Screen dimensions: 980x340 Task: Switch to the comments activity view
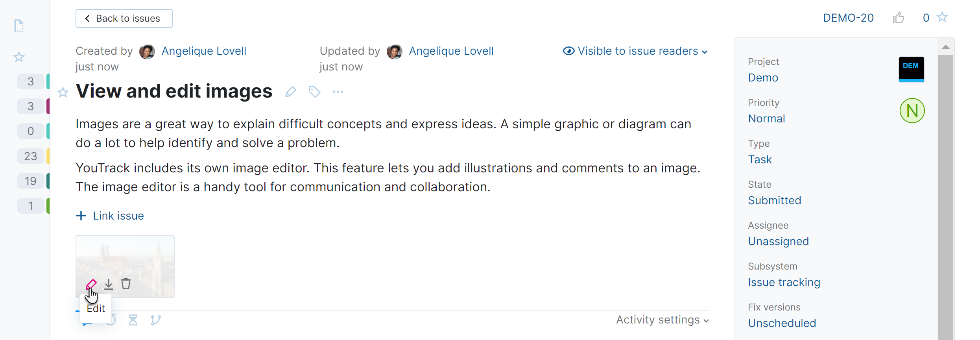87,320
